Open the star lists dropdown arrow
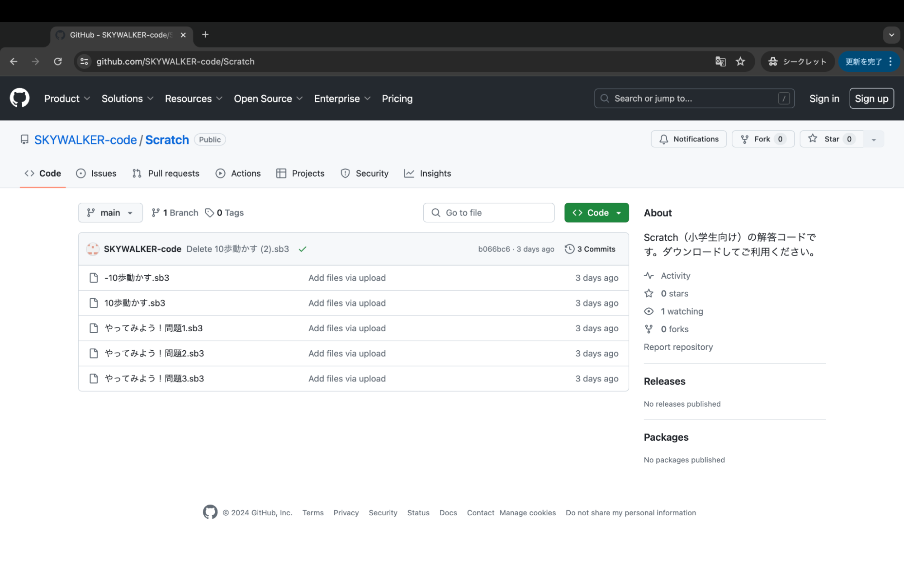The image size is (904, 588). pyautogui.click(x=874, y=139)
